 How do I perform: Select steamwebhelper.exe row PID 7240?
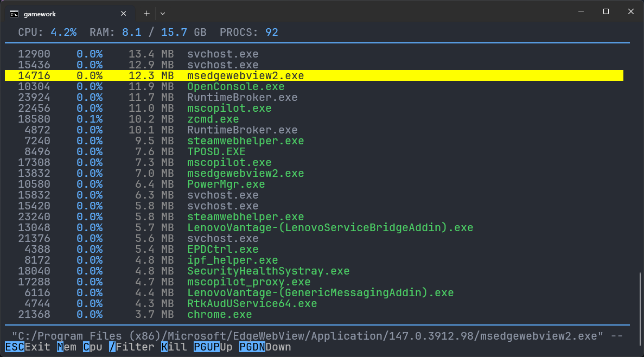(314, 141)
